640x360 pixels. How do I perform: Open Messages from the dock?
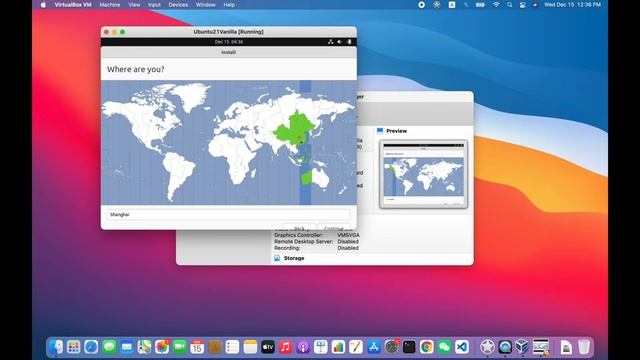click(x=109, y=347)
